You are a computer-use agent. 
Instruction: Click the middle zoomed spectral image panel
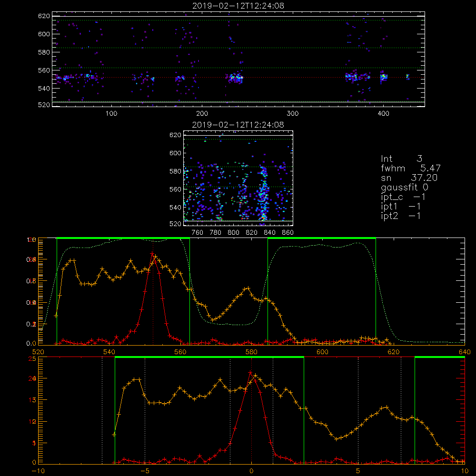click(238, 178)
